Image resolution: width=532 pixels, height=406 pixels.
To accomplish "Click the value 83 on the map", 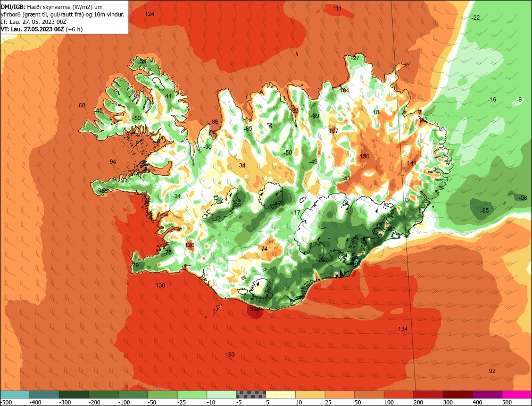I will point(295,111).
